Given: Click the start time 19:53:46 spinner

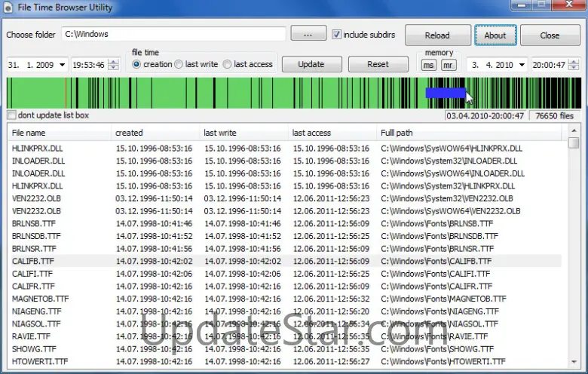Looking at the screenshot, I should point(113,65).
